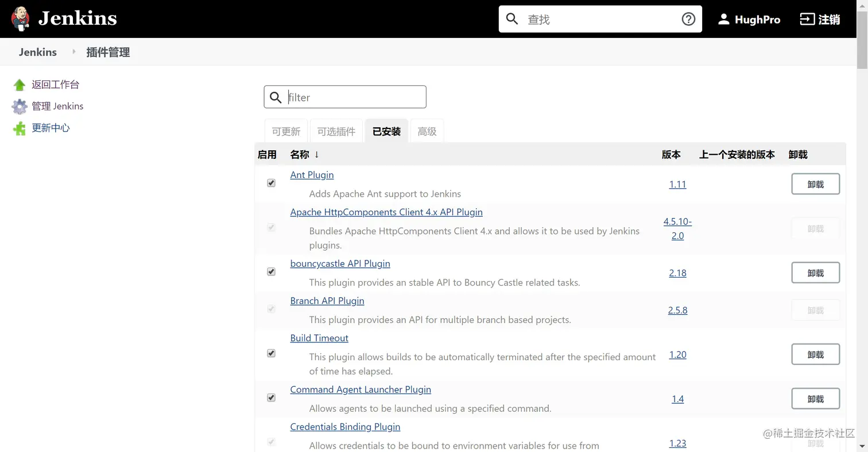Open the bouncycastle API Plugin link
868x452 pixels.
[x=340, y=264]
